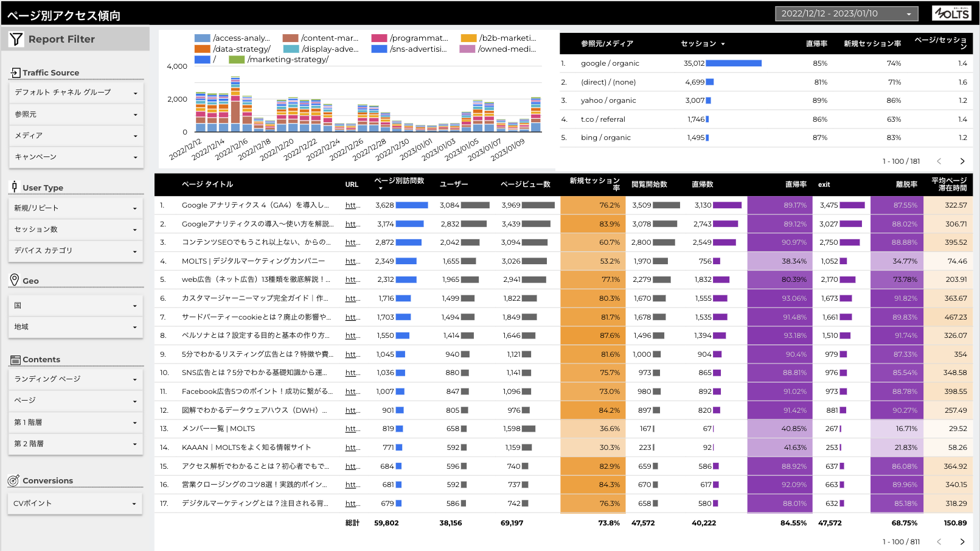Open URL link for row 17 デジタルマーケティング page

coord(353,504)
